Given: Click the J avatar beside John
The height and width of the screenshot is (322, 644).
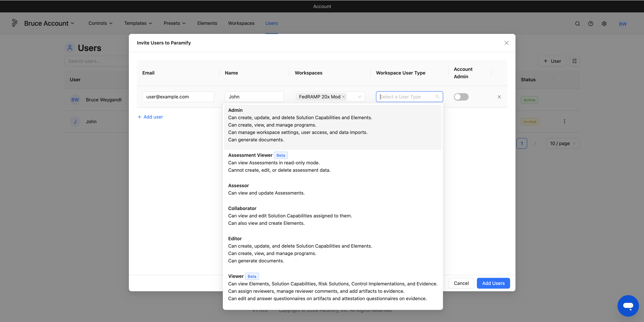Looking at the screenshot, I should (75, 122).
